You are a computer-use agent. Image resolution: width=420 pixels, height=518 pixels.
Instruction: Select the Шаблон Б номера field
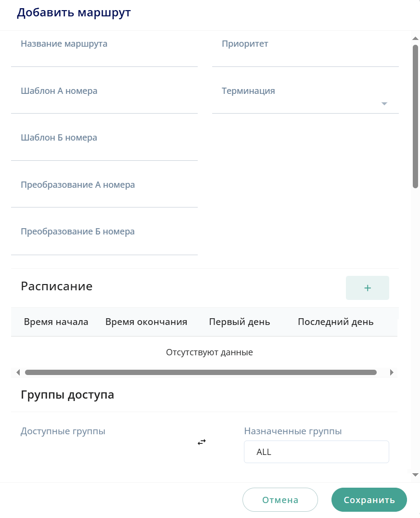tap(104, 150)
